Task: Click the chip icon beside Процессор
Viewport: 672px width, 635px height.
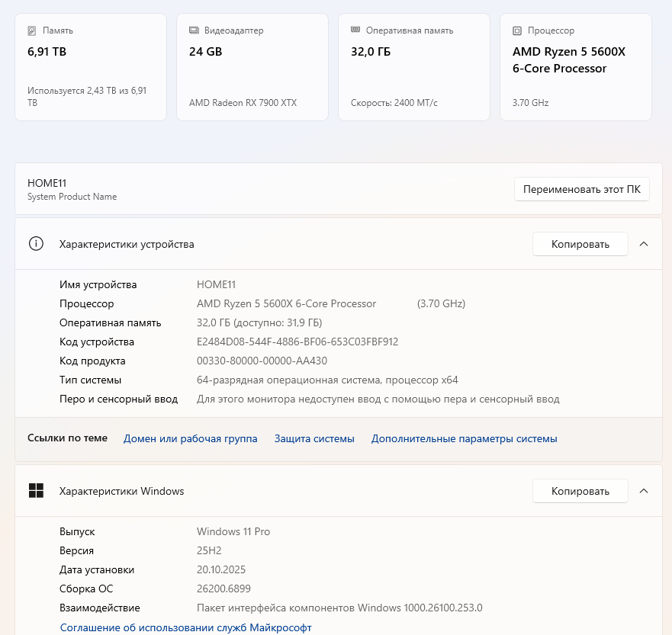Action: pos(517,31)
